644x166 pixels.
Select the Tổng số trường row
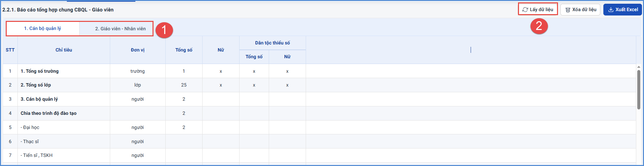click(x=319, y=71)
